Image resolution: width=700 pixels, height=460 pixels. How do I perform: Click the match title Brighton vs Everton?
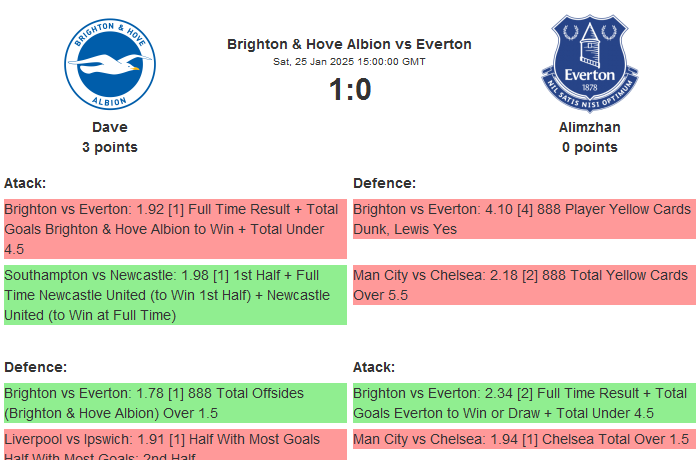pos(349,44)
